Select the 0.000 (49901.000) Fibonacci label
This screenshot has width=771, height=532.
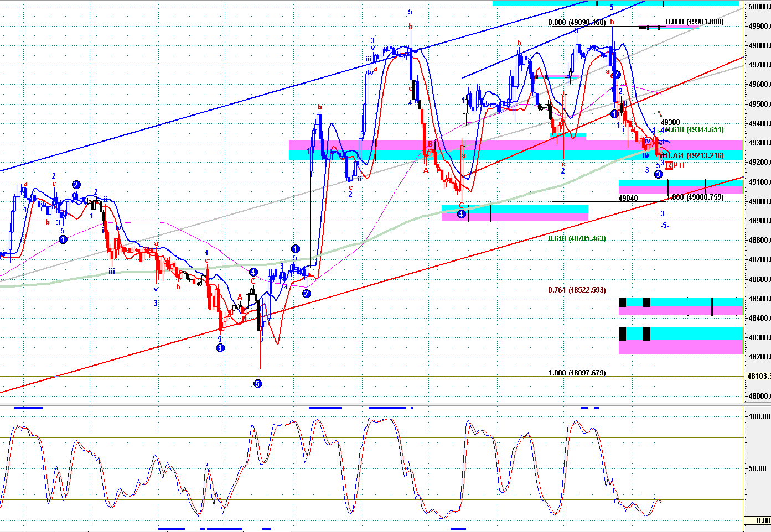click(695, 22)
